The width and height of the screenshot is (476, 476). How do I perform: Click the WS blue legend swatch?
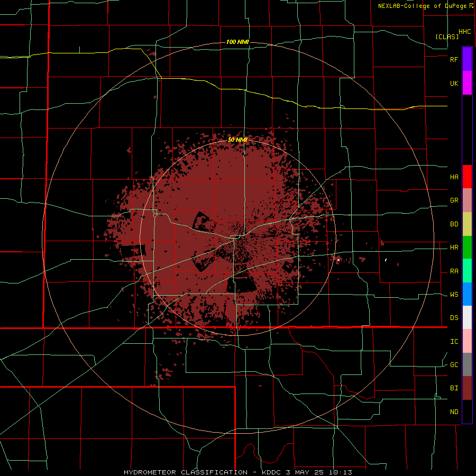click(467, 294)
